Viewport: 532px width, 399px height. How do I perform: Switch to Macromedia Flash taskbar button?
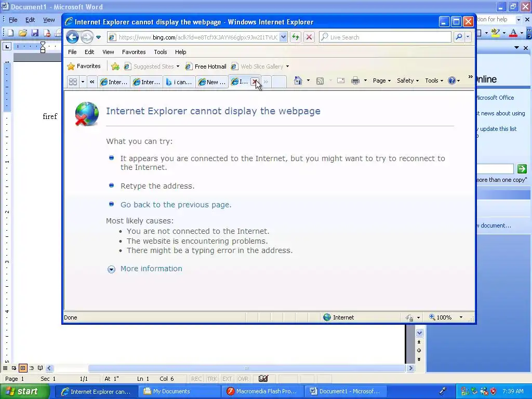(x=262, y=391)
